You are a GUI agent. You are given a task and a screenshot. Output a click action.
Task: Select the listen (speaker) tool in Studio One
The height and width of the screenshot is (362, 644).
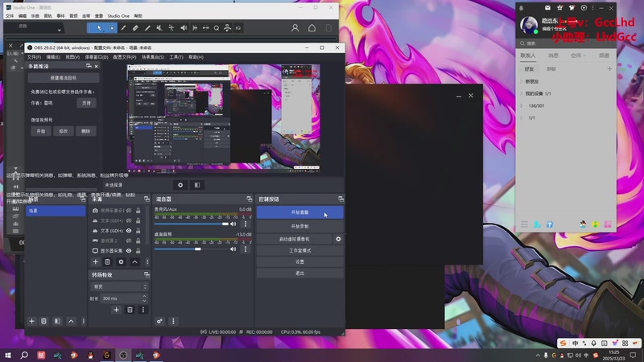pos(184,28)
